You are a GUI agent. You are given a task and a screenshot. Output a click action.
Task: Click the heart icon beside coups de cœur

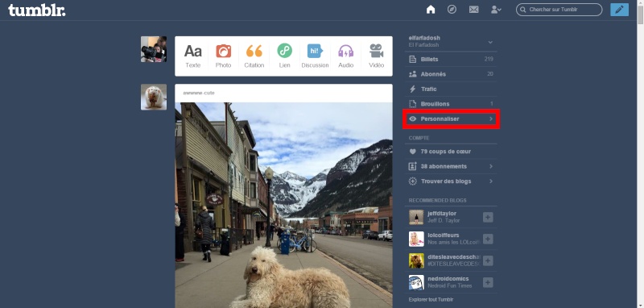(x=413, y=152)
